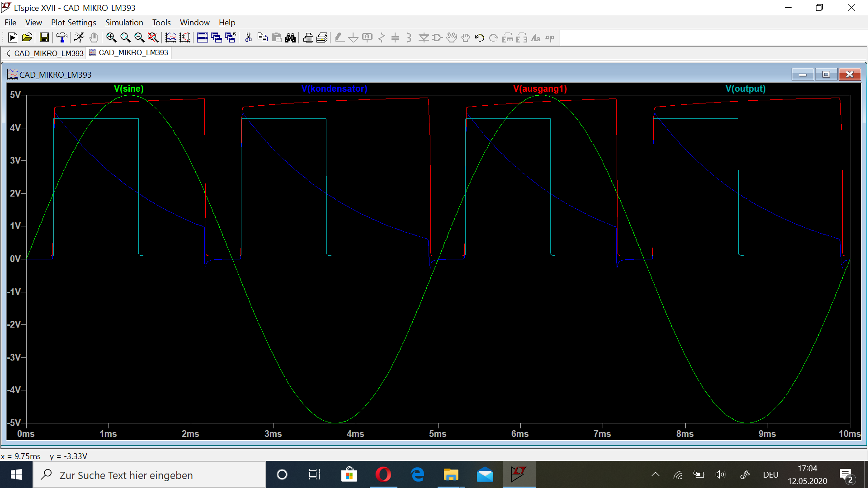Click the Text Aa toolbar icon

click(x=536, y=38)
